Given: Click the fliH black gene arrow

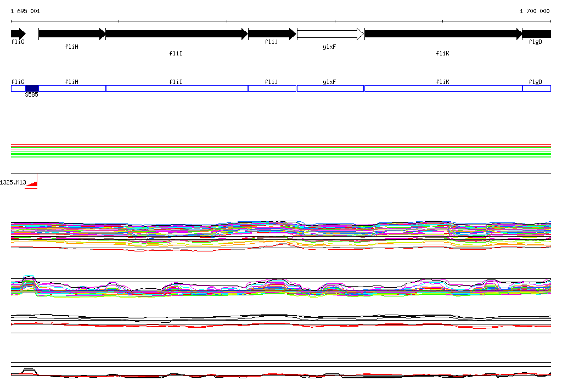Looking at the screenshot, I should coord(72,34).
